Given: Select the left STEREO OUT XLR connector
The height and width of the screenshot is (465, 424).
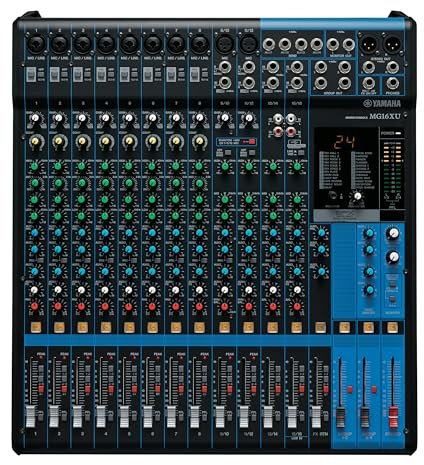Looking at the screenshot, I should [x=369, y=43].
